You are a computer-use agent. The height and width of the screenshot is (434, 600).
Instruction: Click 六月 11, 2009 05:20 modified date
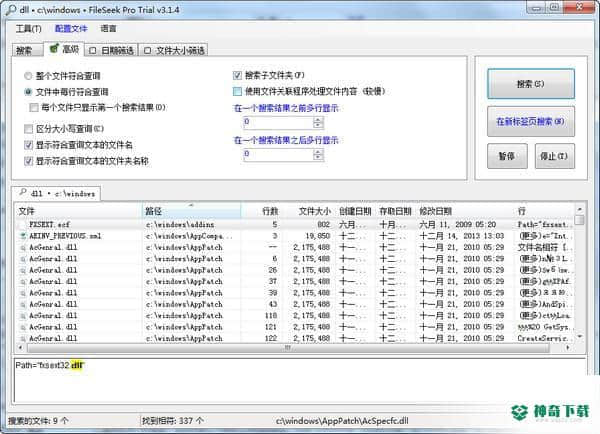pyautogui.click(x=458, y=225)
